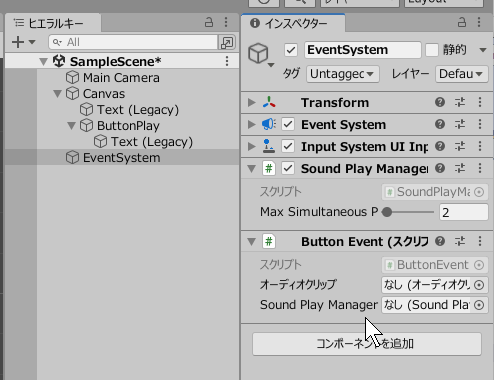Viewport: 494px width, 380px height.
Task: Open Sound Play Manager help reference
Action: click(440, 168)
